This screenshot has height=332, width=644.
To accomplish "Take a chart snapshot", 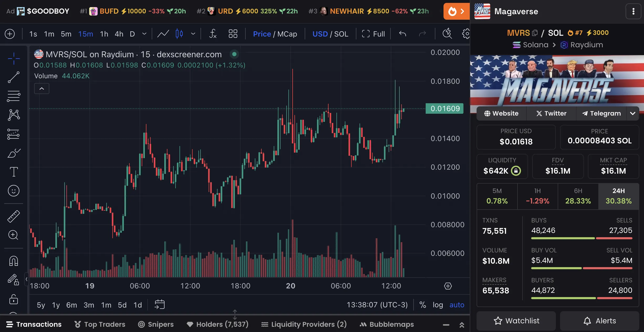I will click(x=447, y=34).
